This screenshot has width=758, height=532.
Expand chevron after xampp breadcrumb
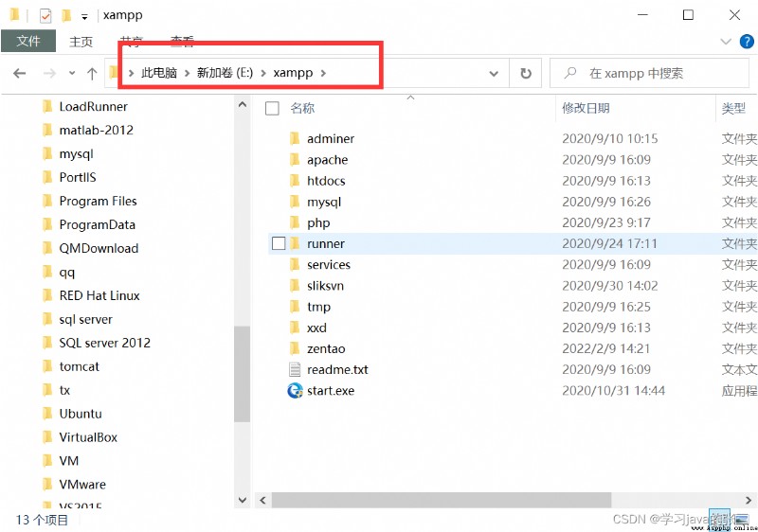[x=323, y=74]
